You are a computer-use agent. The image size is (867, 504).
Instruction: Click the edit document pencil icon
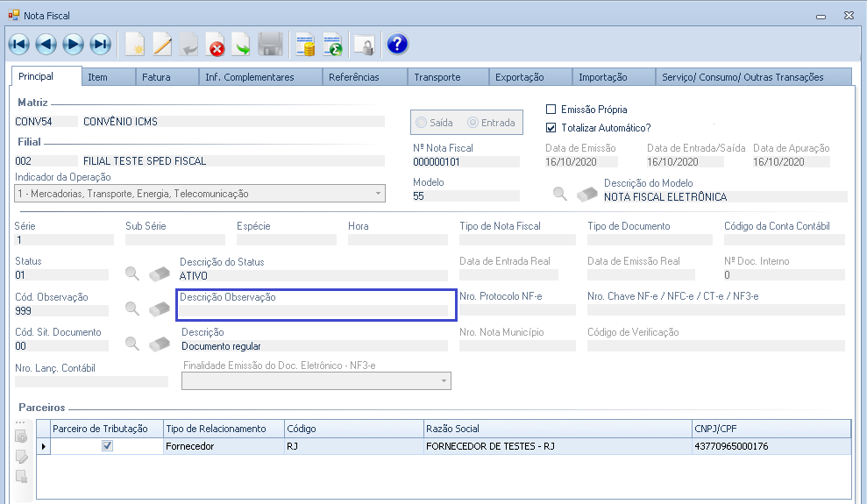click(x=162, y=44)
